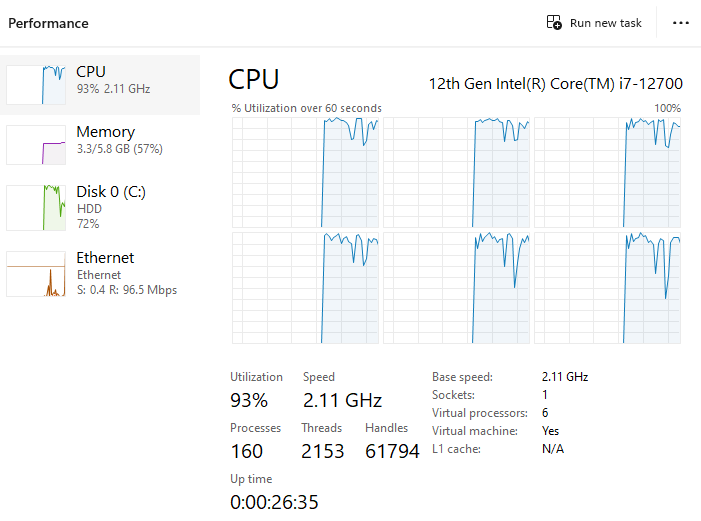Screen dimensions: 701x521
Task: Click the CPU mini graph thumbnail
Action: (x=36, y=85)
